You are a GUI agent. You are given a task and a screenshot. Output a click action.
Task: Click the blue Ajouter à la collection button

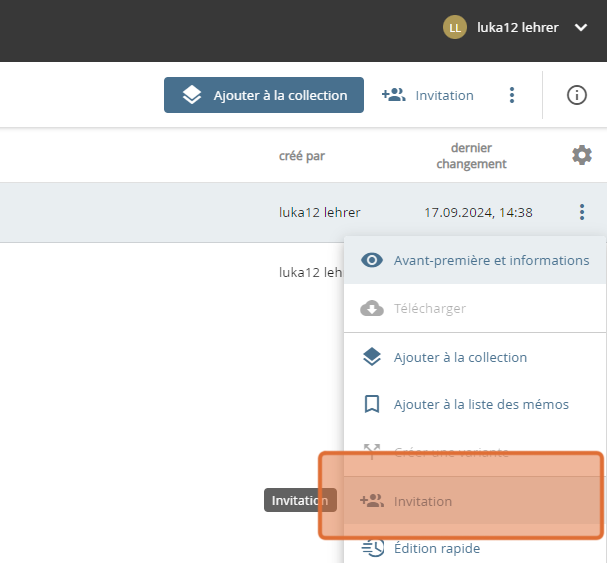[264, 95]
